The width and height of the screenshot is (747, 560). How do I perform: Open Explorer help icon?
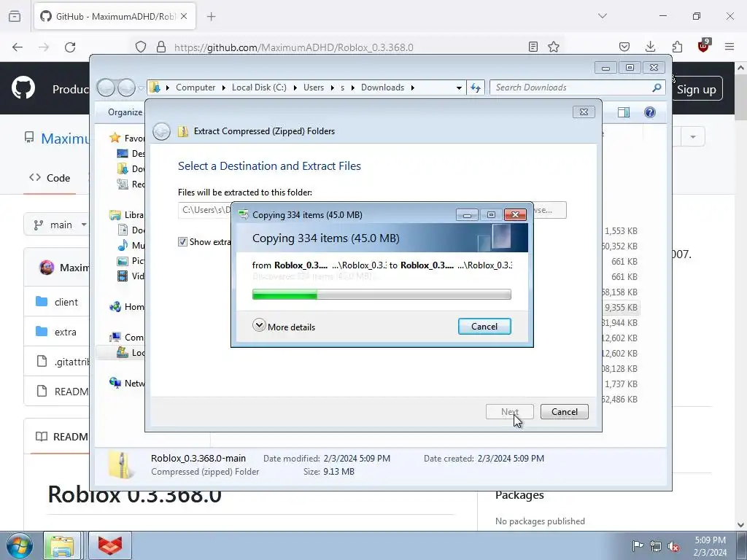[x=650, y=112]
